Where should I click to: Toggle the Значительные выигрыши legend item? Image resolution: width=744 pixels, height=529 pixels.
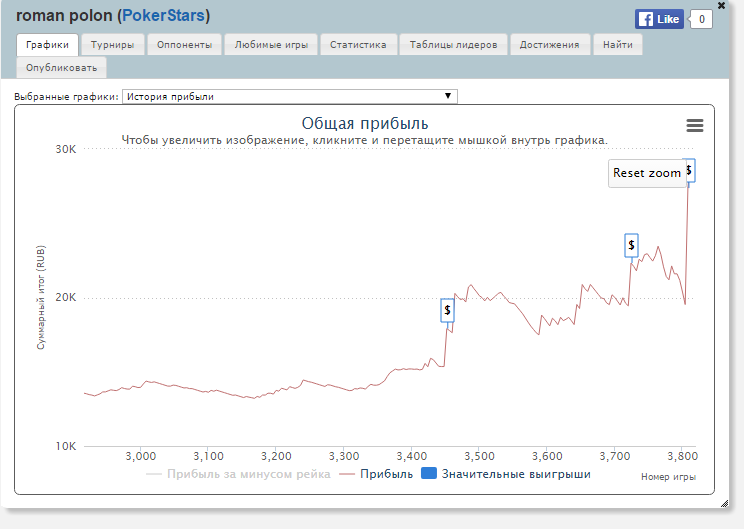pyautogui.click(x=506, y=474)
